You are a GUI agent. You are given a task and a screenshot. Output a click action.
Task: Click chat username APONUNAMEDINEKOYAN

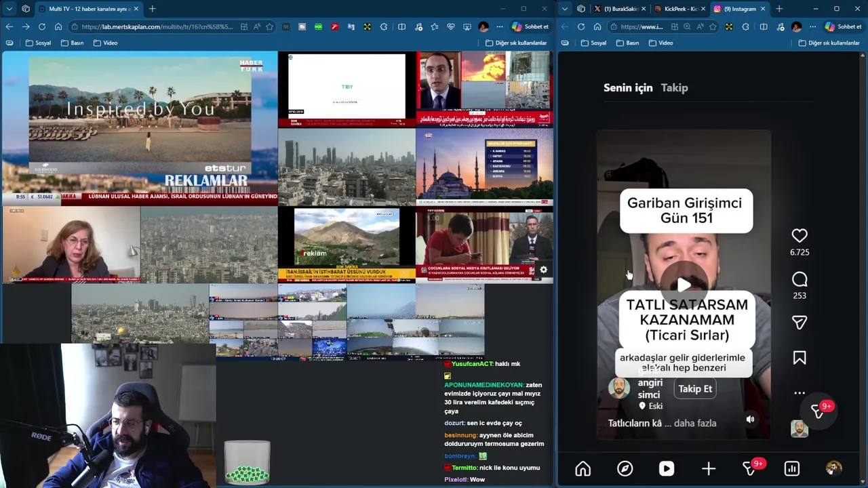pyautogui.click(x=484, y=385)
